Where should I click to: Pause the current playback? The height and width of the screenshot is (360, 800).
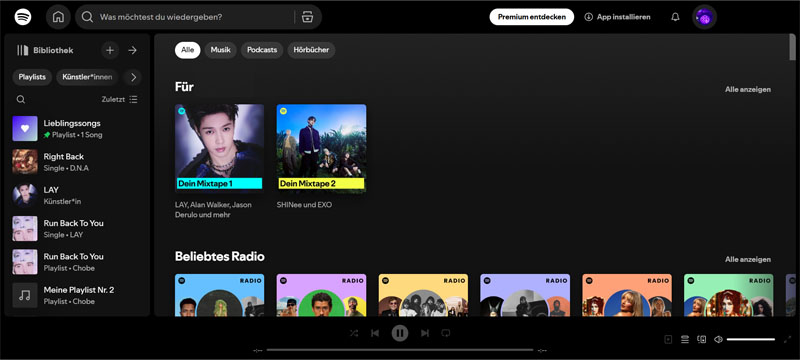[400, 333]
